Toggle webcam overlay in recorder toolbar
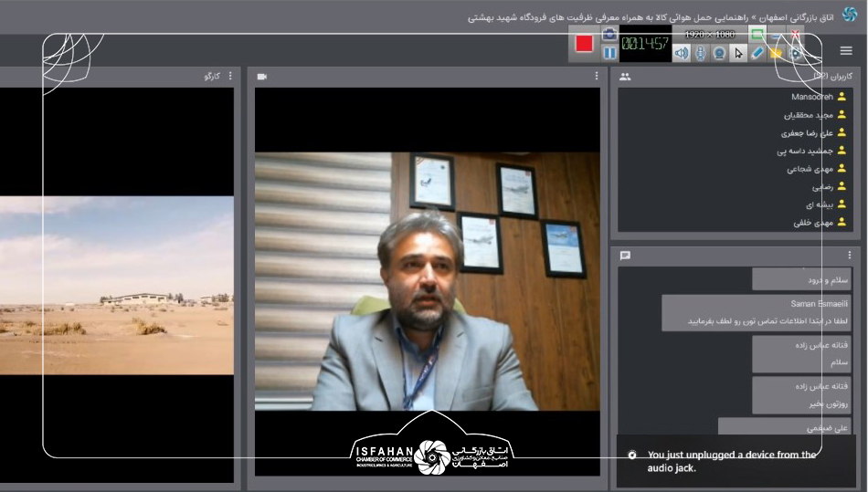The height and width of the screenshot is (492, 868). coord(720,53)
